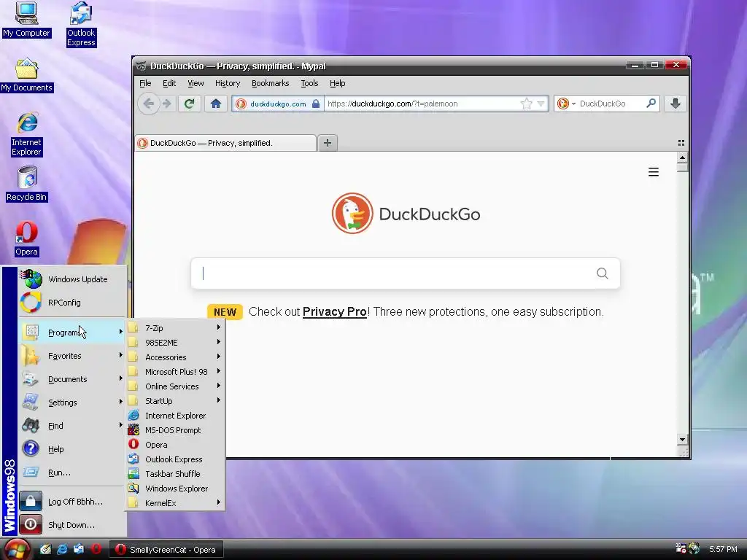Select My Documents desktop icon
This screenshot has height=560, width=747.
point(27,75)
